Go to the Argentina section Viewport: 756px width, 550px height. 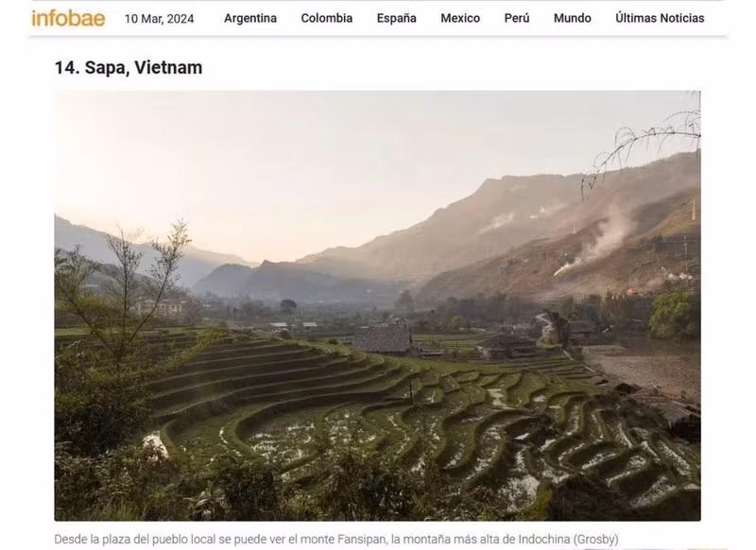[250, 18]
